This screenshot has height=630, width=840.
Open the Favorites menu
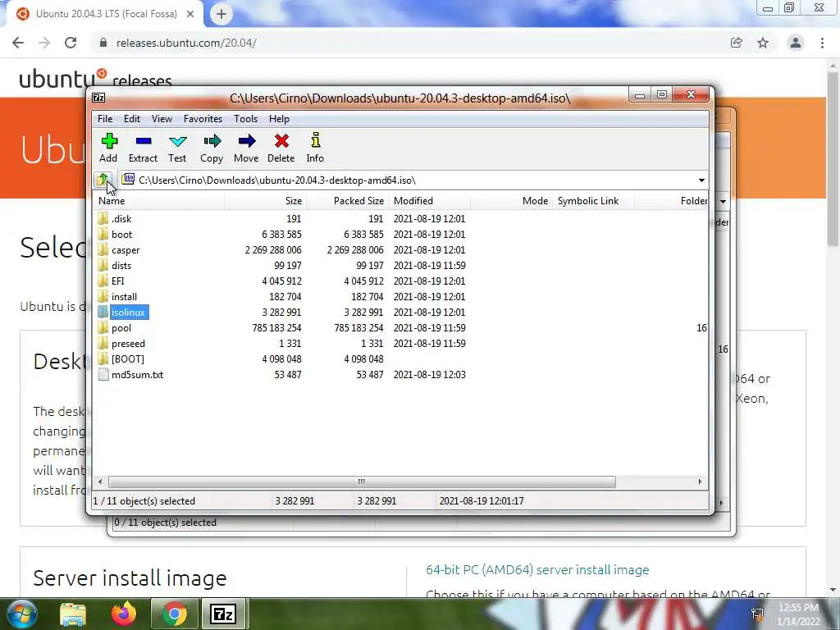(203, 119)
